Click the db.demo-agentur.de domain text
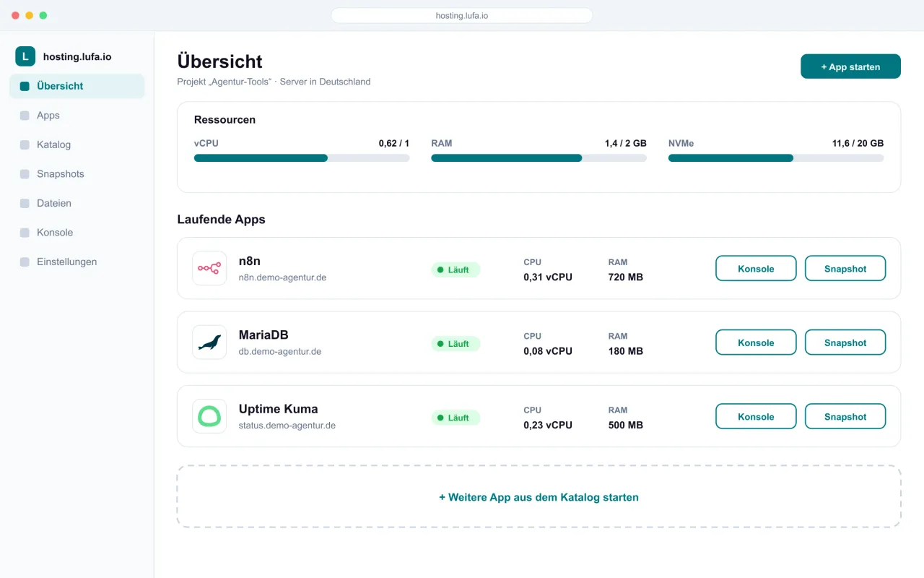The image size is (924, 578). pos(280,352)
